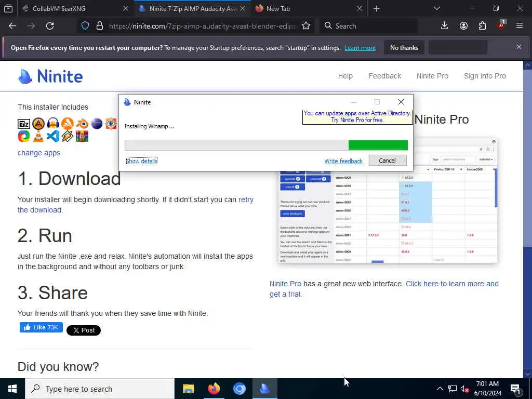Open the Firefox account icon
Viewport: 532px width, 399px height.
coord(463,26)
